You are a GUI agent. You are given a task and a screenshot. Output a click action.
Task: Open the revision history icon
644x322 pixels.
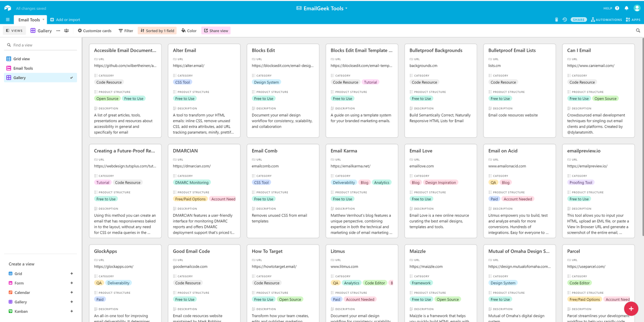565,20
